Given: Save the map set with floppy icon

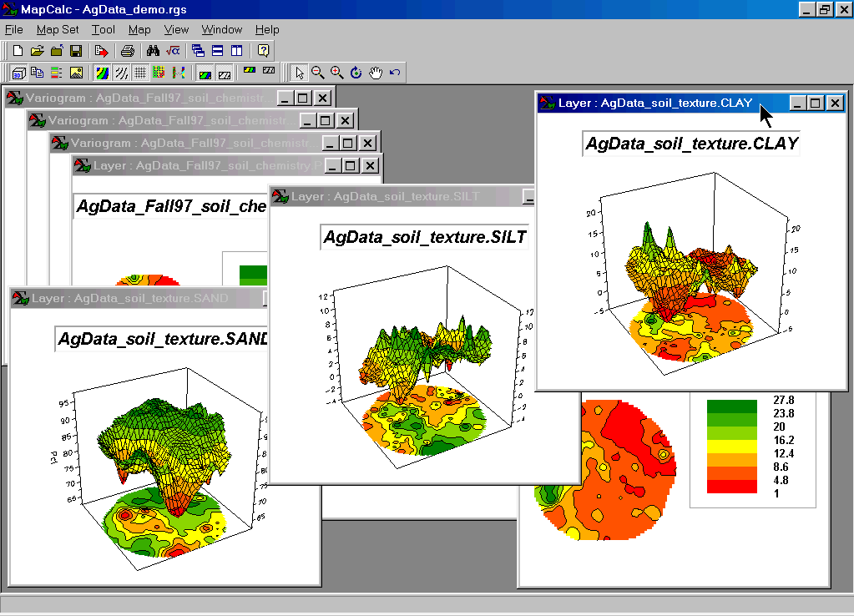Looking at the screenshot, I should tap(76, 51).
